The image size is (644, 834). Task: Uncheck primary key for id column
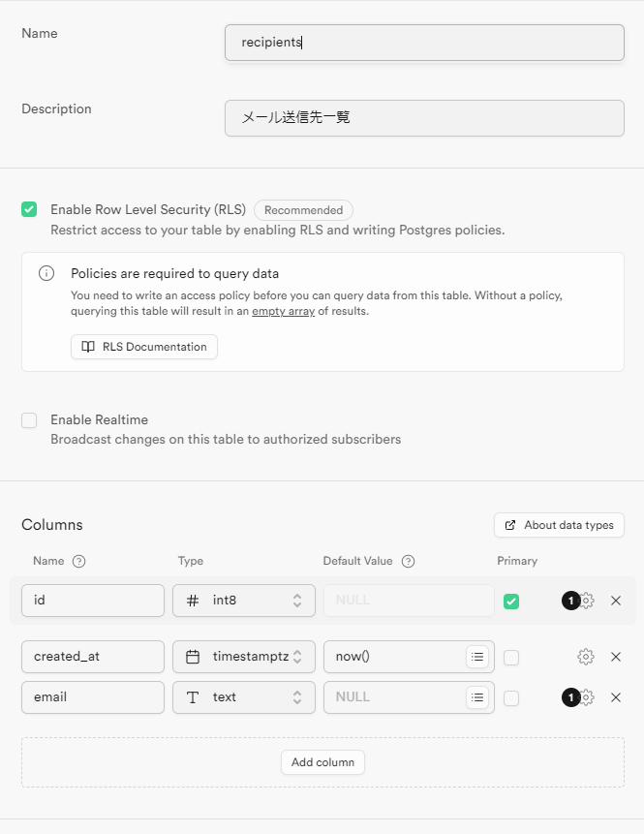point(511,602)
